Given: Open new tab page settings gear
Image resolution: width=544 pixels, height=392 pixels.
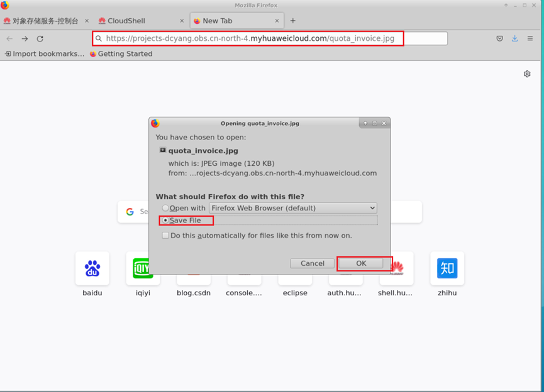Looking at the screenshot, I should 527,74.
